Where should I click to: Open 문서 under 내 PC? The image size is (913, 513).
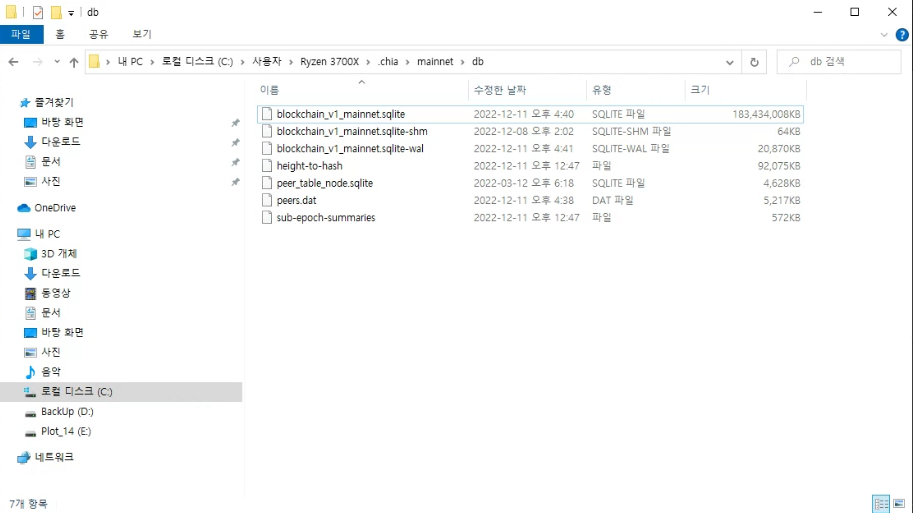click(51, 313)
